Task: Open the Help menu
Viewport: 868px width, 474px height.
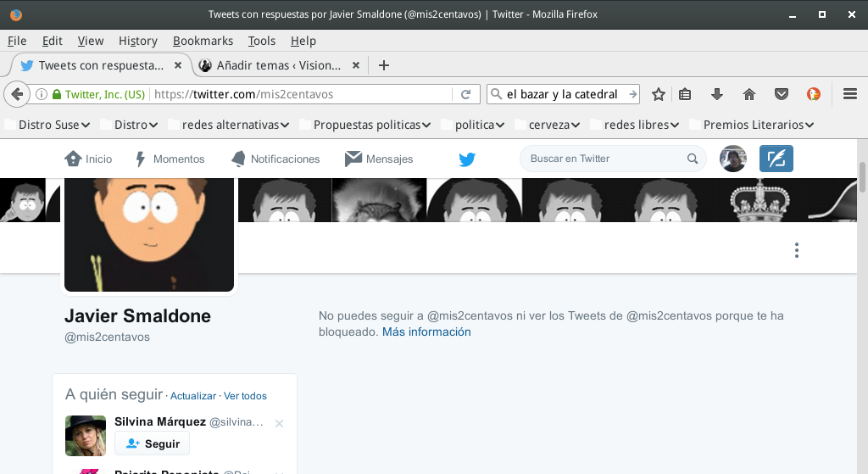Action: tap(303, 41)
